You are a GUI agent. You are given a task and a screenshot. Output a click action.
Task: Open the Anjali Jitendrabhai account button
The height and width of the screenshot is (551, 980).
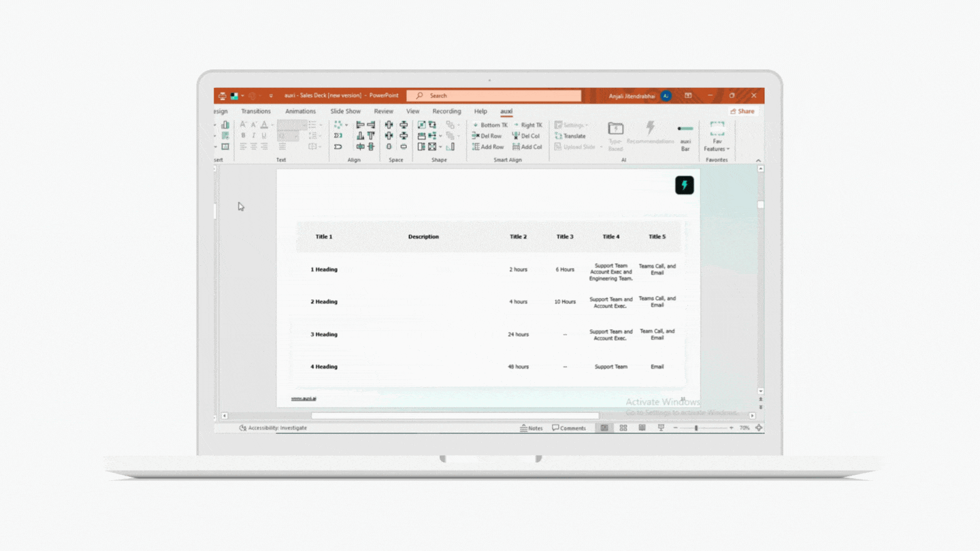click(x=640, y=96)
